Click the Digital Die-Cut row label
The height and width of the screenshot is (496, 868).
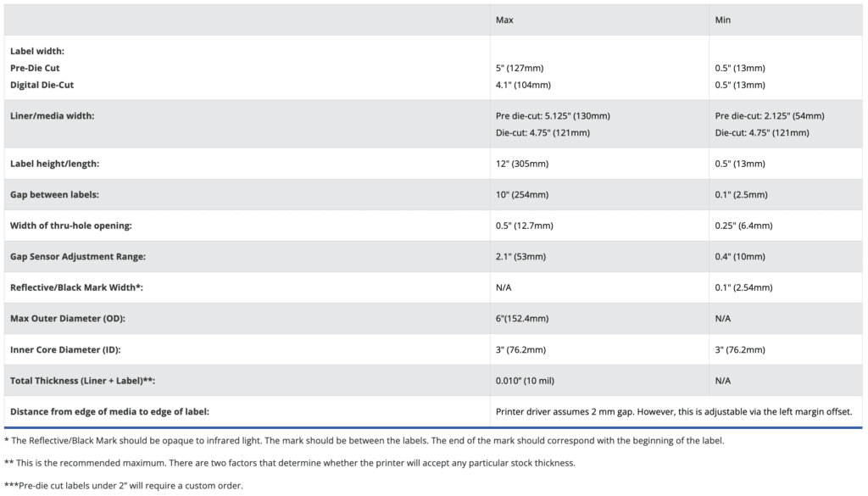click(41, 85)
